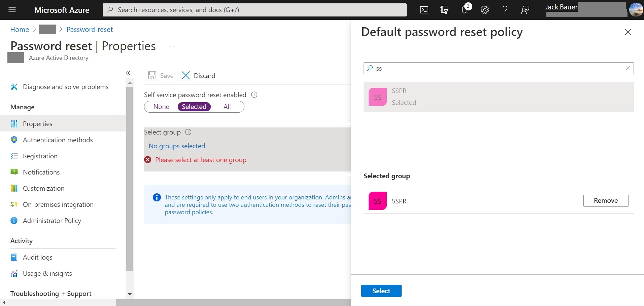Open the Audit logs section
The image size is (644, 306).
tap(37, 257)
